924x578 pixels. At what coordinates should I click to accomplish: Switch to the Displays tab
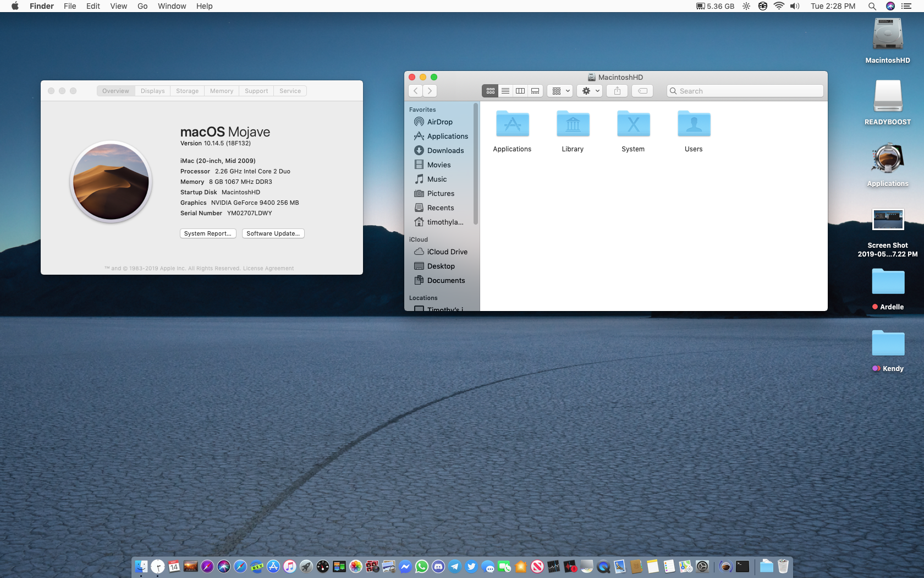coord(152,91)
